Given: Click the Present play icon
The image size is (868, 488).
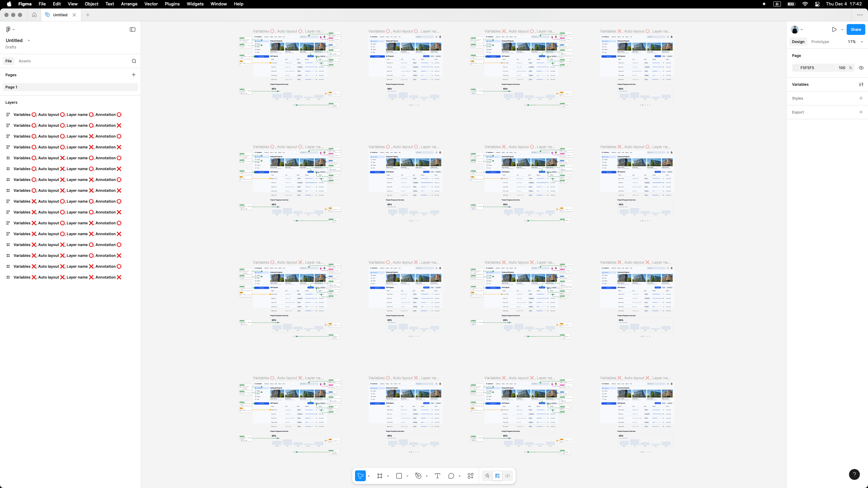Looking at the screenshot, I should click(x=834, y=29).
